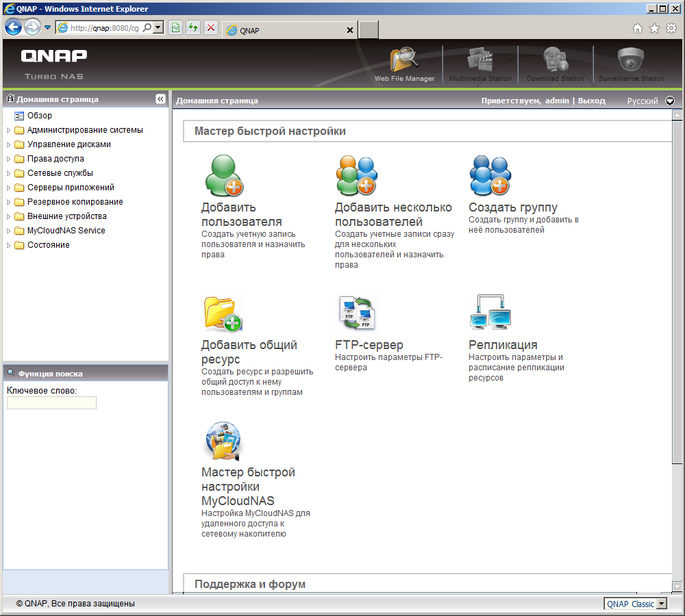Screen dimensions: 685x616
Task: Click the Add User green person icon
Action: (224, 175)
